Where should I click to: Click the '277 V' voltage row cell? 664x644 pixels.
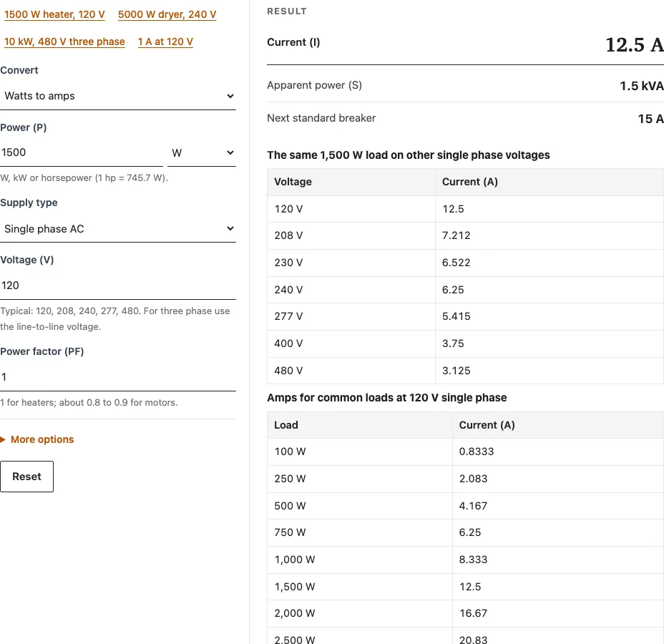coord(351,316)
